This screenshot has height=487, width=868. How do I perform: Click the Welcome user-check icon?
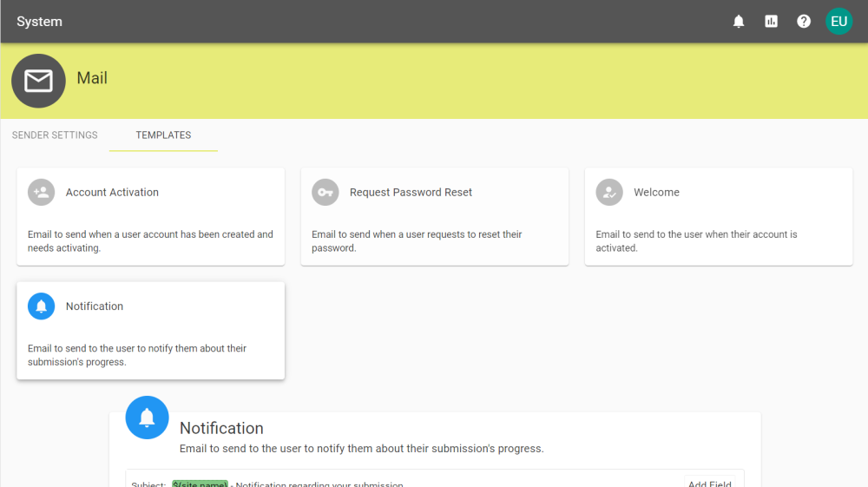point(609,193)
